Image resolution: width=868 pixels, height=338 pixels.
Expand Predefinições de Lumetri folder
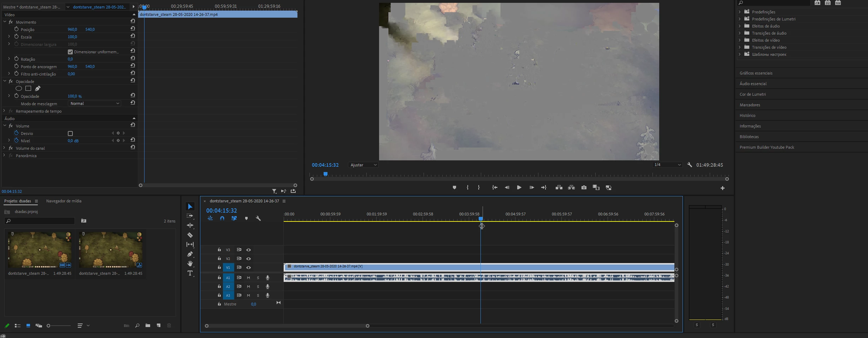point(740,19)
